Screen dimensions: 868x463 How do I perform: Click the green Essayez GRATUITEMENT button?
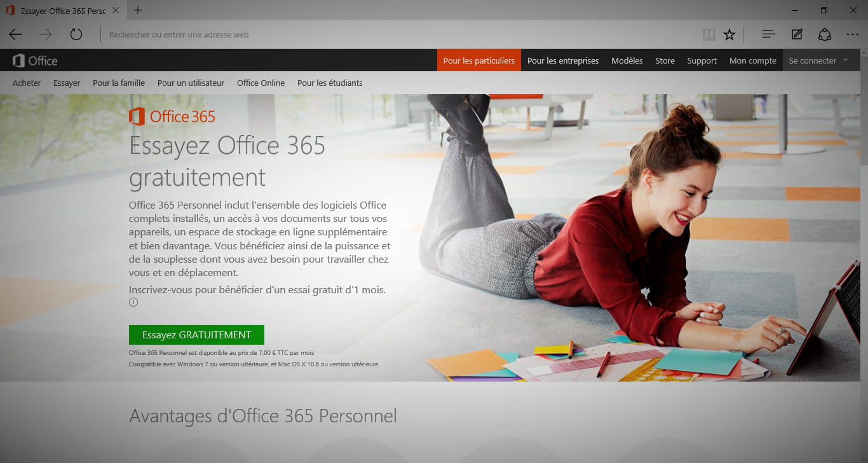[x=196, y=335]
